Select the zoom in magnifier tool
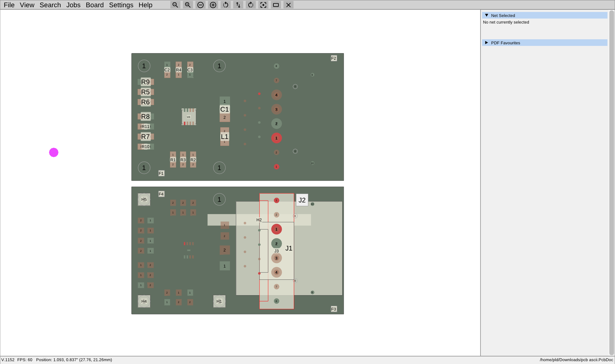The image size is (615, 364). click(x=188, y=5)
